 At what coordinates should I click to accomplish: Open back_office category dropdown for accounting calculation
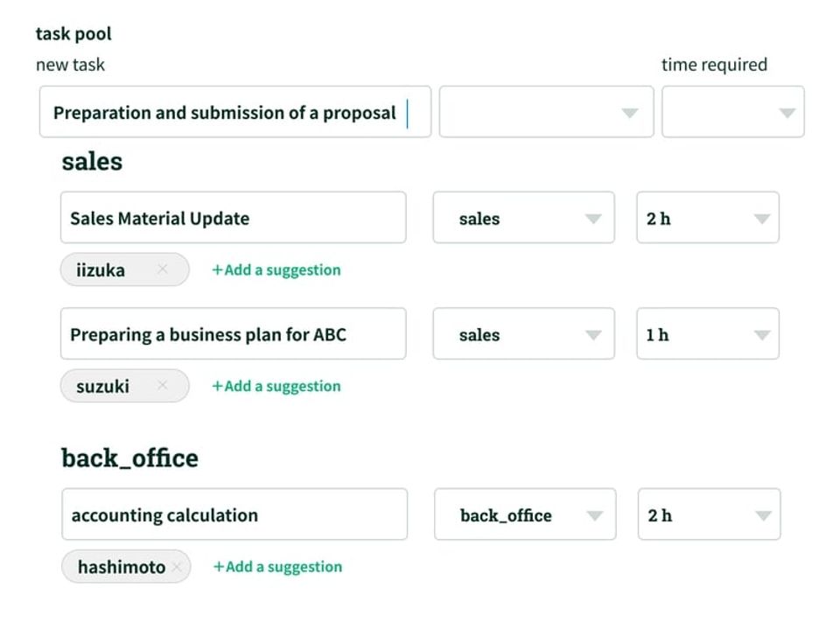[x=525, y=514]
